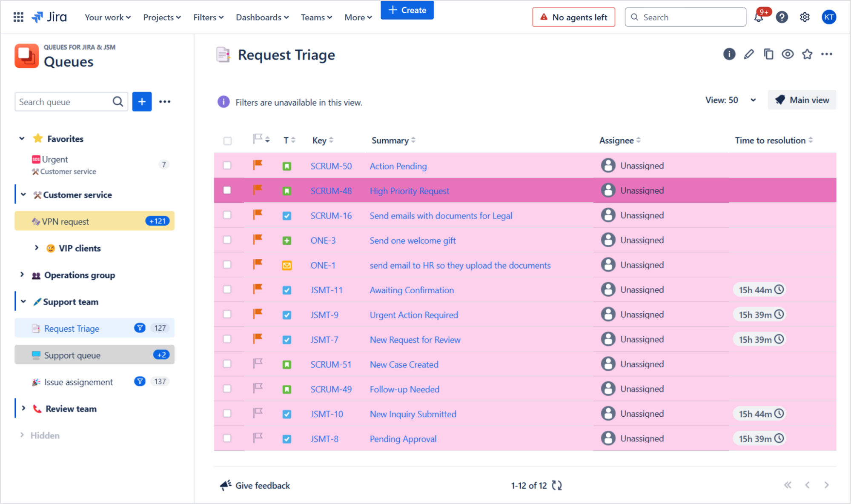The width and height of the screenshot is (851, 504).
Task: Collapse the Customer service section
Action: (x=23, y=195)
